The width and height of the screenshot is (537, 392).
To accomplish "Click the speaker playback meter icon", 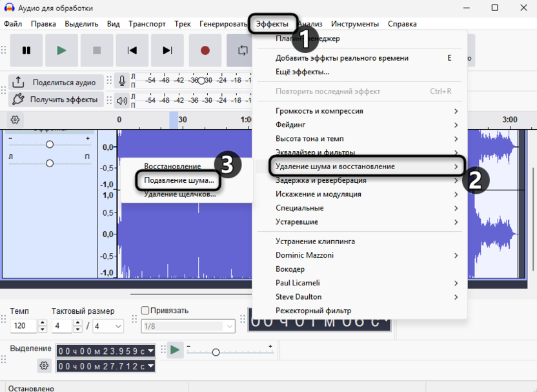I will [x=121, y=99].
